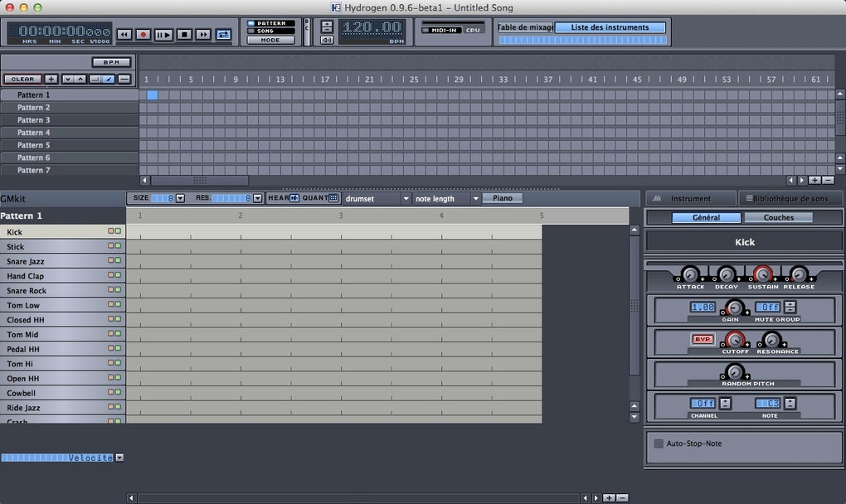Image resolution: width=846 pixels, height=504 pixels.
Task: Select SONG mode indicator
Action: point(271,31)
